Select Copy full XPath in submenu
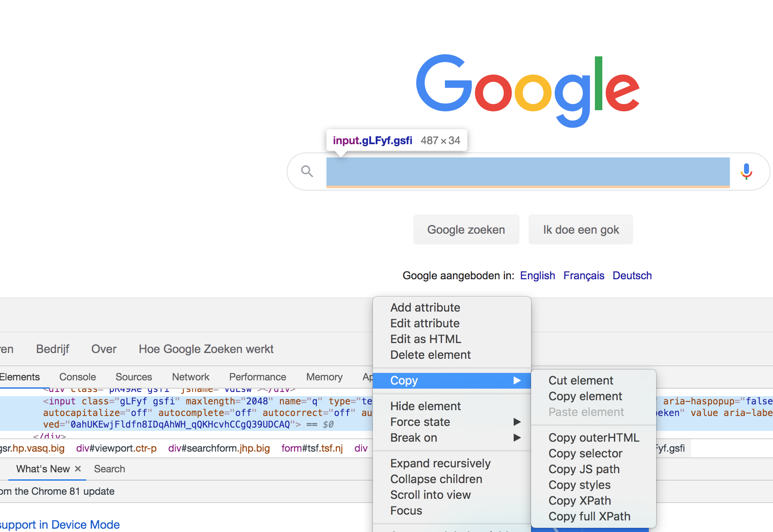Image resolution: width=773 pixels, height=532 pixels. pyautogui.click(x=594, y=516)
